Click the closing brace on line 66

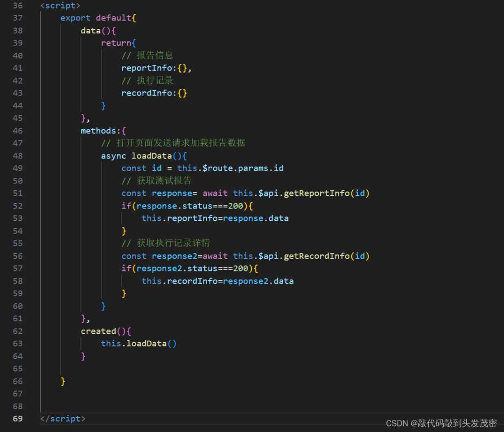coord(63,382)
